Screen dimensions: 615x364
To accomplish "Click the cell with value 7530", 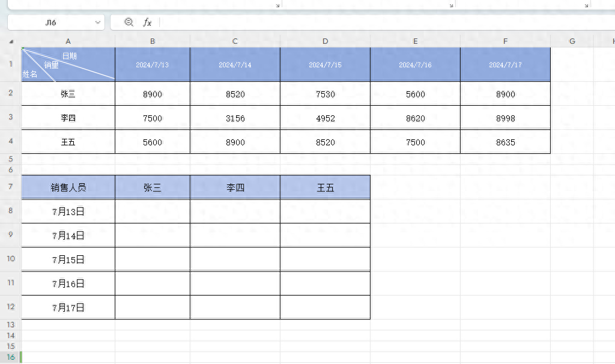I will pyautogui.click(x=325, y=94).
